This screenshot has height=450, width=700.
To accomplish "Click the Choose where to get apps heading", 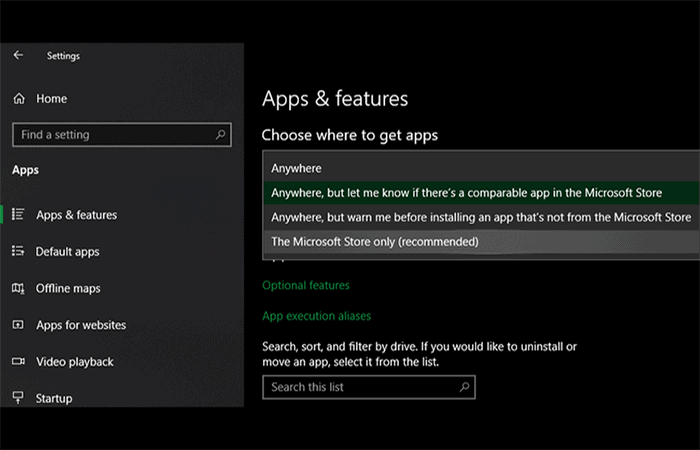I will tap(350, 135).
